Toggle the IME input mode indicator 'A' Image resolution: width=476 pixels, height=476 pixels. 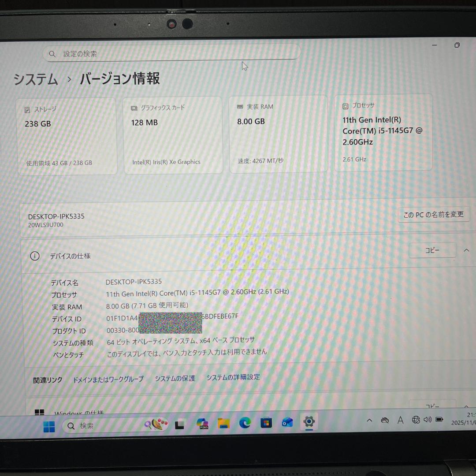(x=400, y=420)
